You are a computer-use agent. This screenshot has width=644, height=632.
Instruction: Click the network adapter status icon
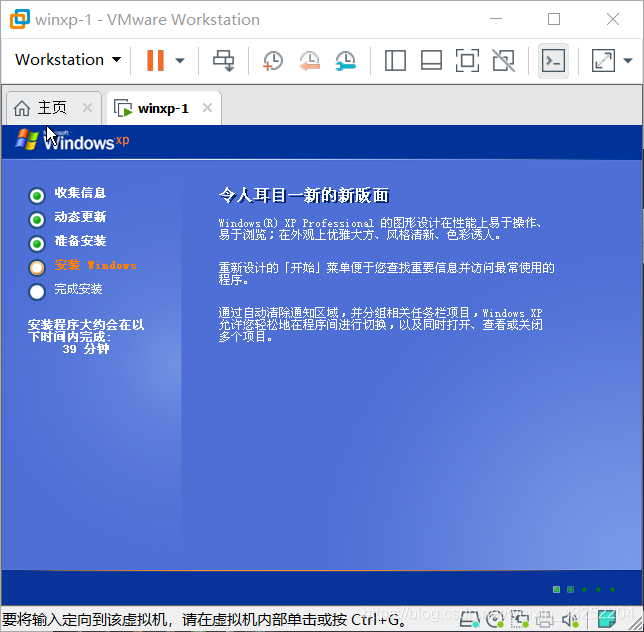point(520,619)
